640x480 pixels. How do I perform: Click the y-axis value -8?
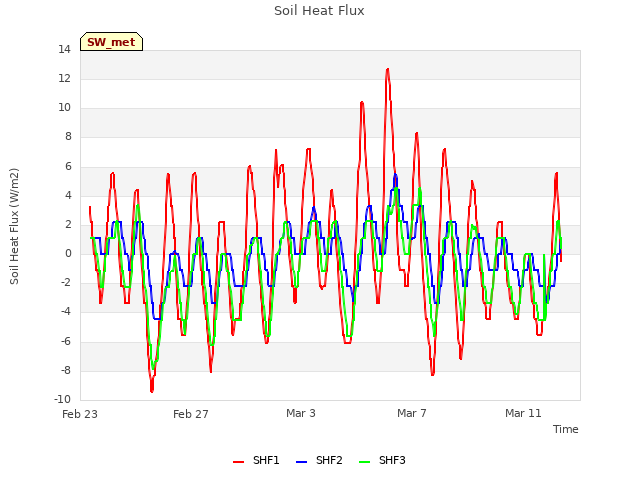(x=66, y=371)
